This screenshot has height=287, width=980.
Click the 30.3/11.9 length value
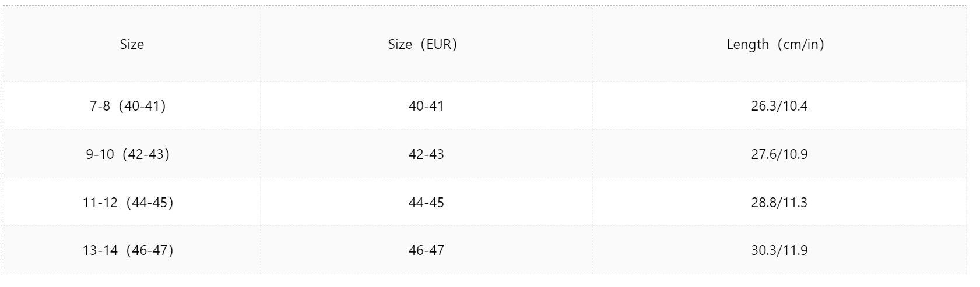point(779,250)
